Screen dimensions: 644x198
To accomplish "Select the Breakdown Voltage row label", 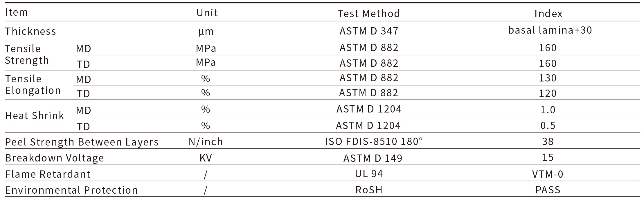I will tap(55, 158).
